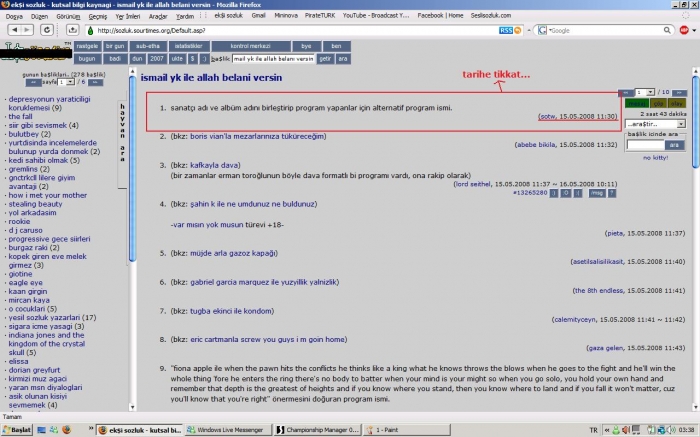Click the 'sub-etha' button
The width and height of the screenshot is (700, 437).
(148, 46)
